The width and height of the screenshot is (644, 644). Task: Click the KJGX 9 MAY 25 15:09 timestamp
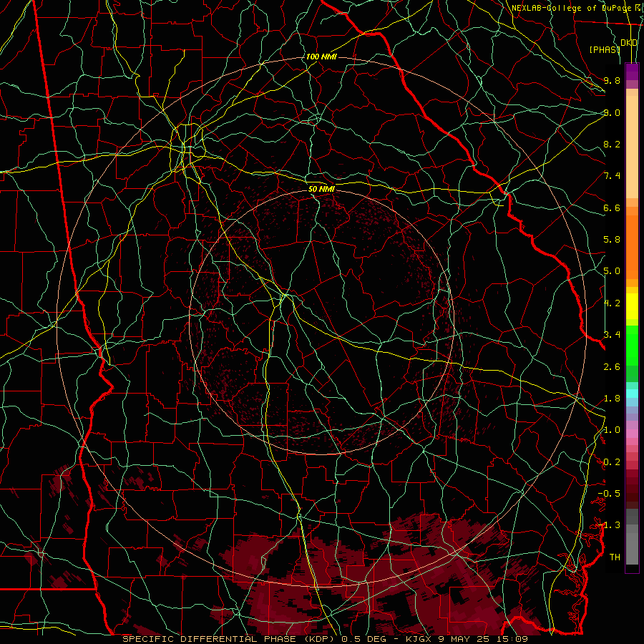click(467, 639)
